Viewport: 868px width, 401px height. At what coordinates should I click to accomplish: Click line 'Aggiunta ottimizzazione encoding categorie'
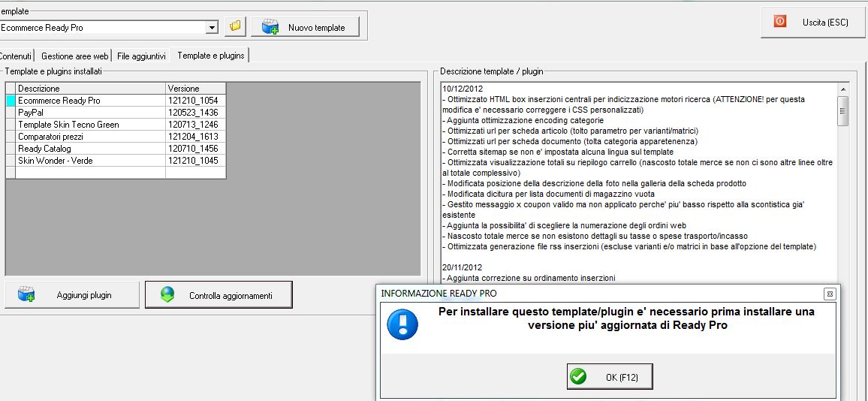click(x=523, y=120)
